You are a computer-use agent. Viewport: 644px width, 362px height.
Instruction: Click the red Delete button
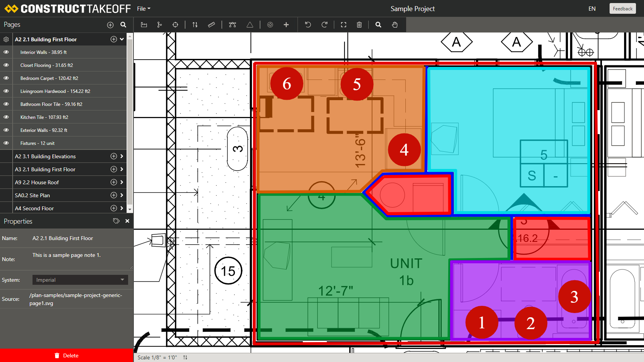(x=67, y=356)
